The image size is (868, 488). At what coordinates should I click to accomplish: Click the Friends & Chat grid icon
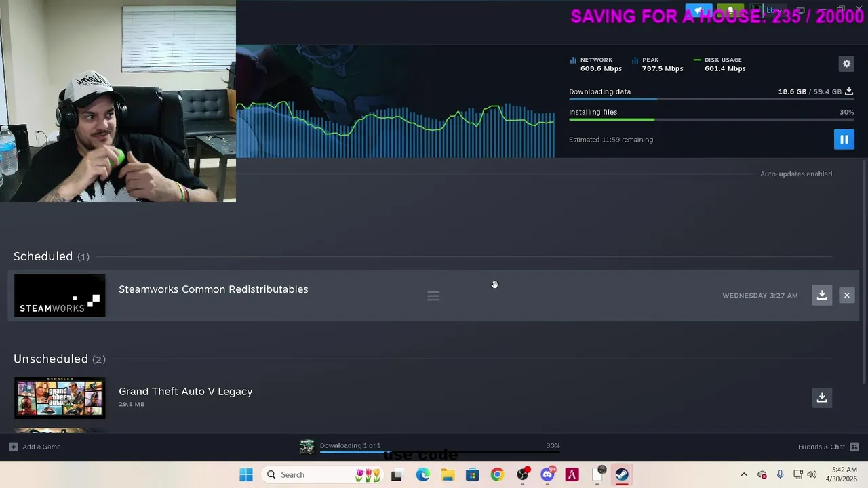tap(854, 447)
